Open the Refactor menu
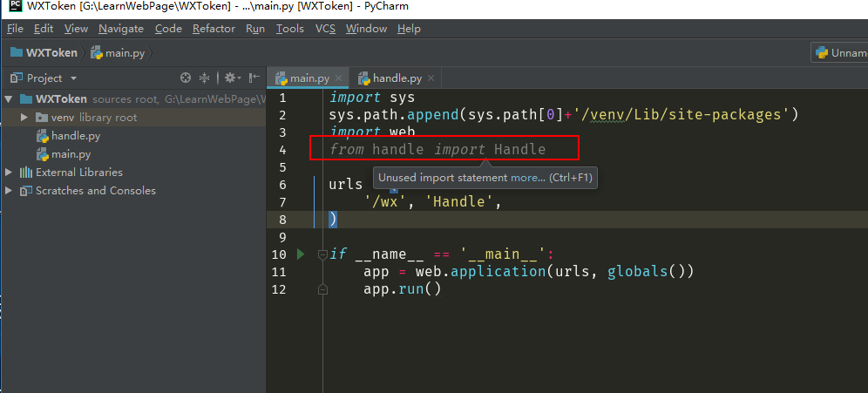Viewport: 868px width, 393px height. (214, 29)
